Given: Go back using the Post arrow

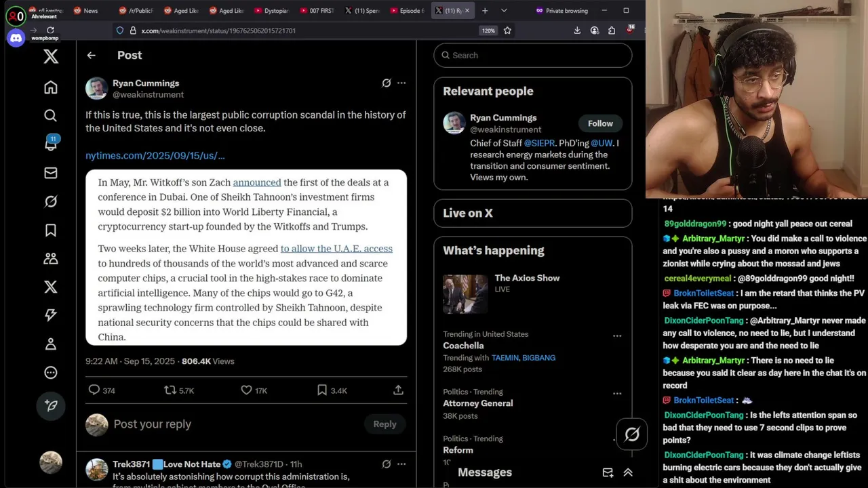Looking at the screenshot, I should (x=92, y=56).
